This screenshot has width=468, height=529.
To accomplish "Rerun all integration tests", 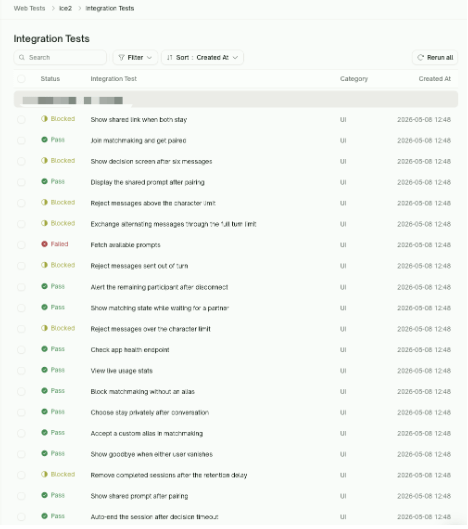I will pyautogui.click(x=435, y=58).
